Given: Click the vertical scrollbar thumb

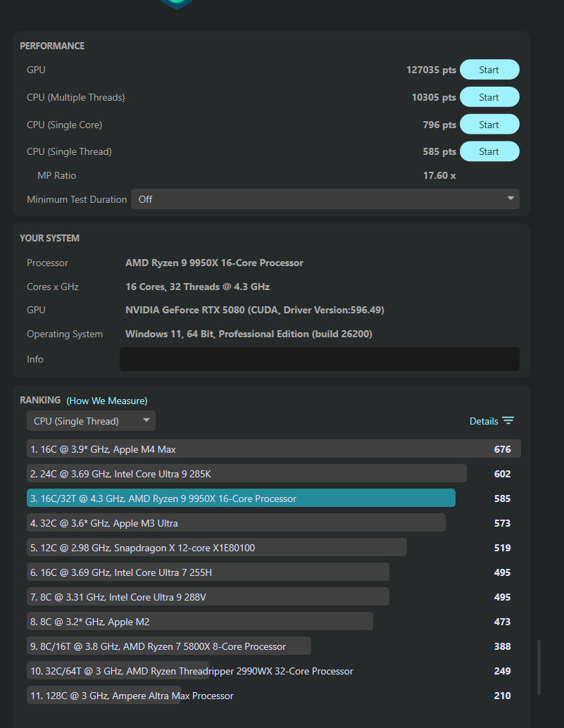Looking at the screenshot, I should point(539,667).
